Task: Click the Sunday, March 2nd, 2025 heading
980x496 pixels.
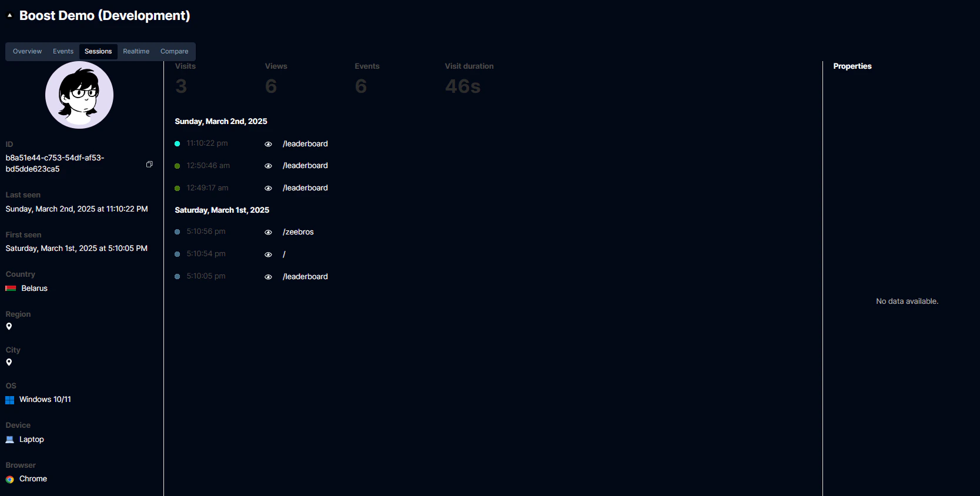Action: point(221,122)
